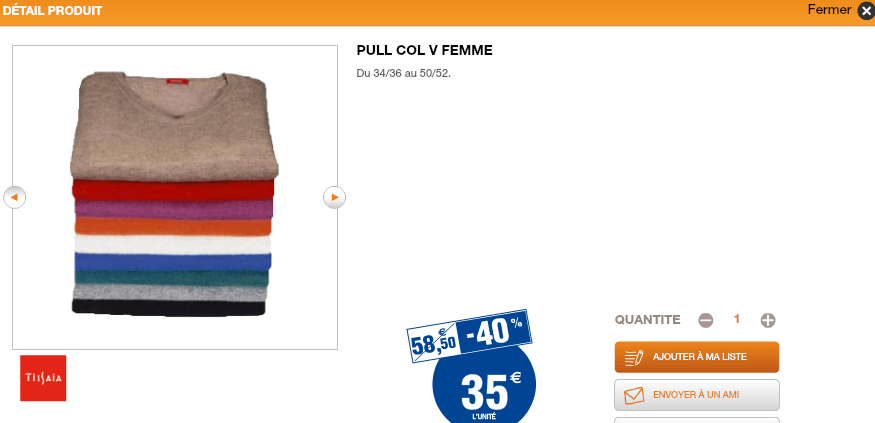Click the -40% discount badge
Viewport: 875px width, 423px height.
[494, 333]
